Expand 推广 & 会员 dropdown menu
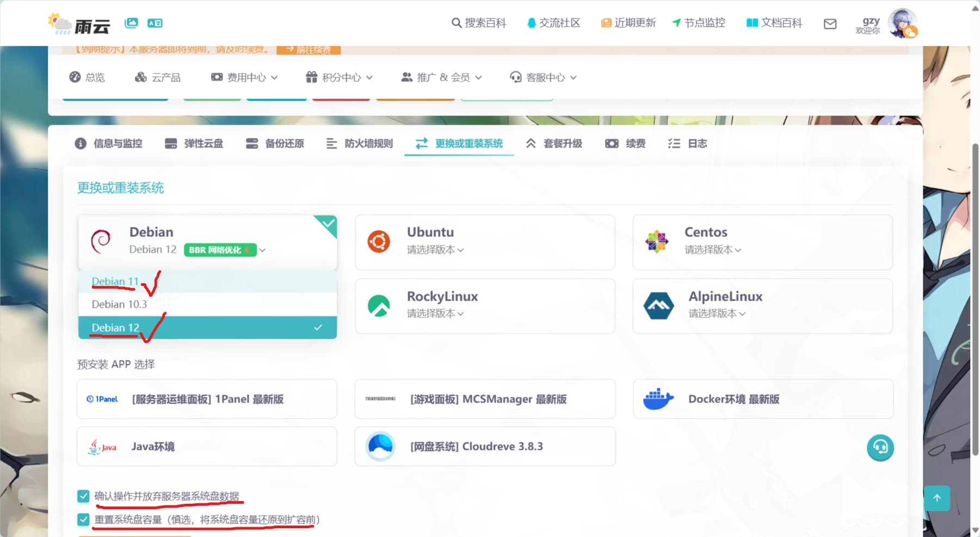980x537 pixels. (x=441, y=77)
